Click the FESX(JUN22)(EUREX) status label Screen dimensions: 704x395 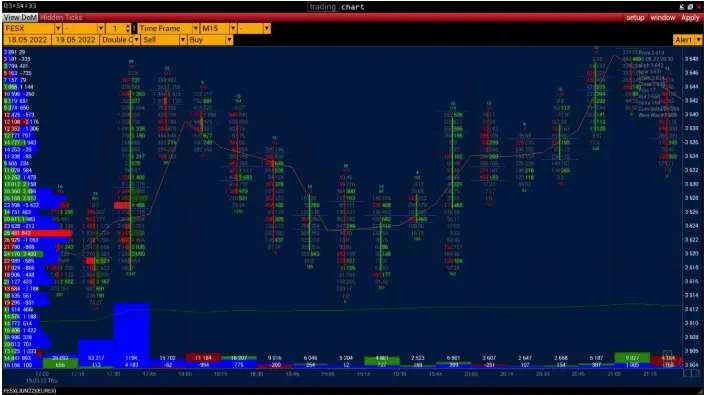pos(30,391)
